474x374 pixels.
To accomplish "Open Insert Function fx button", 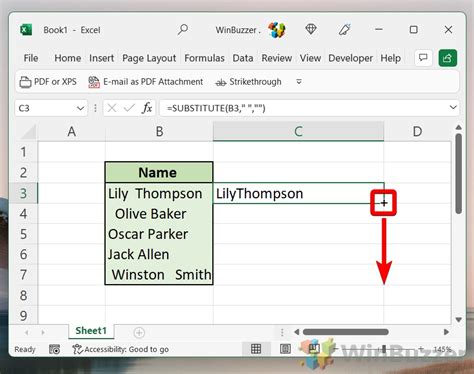I will [147, 108].
